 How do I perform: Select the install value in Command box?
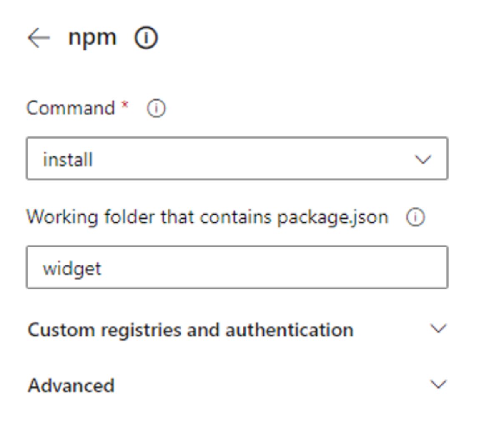[68, 159]
